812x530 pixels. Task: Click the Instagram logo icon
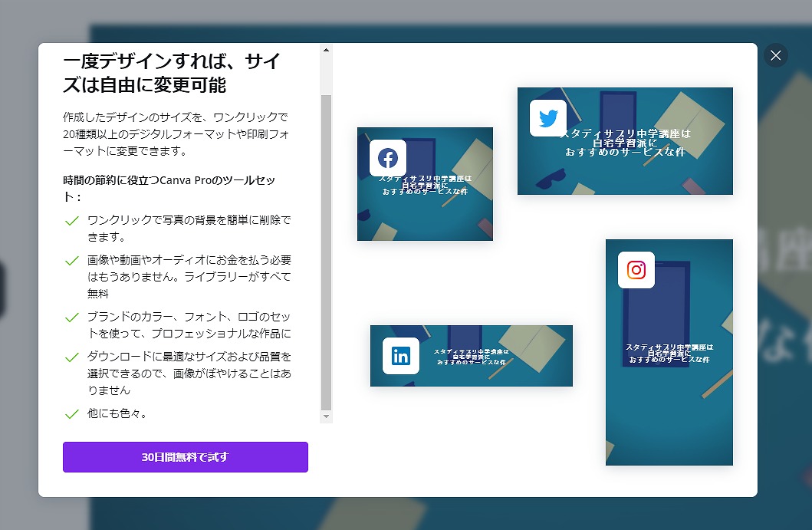coord(636,270)
